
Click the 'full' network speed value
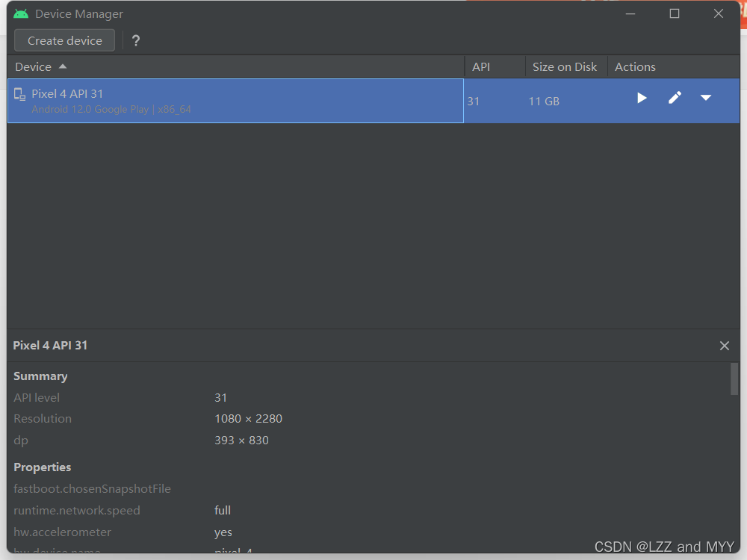point(223,511)
